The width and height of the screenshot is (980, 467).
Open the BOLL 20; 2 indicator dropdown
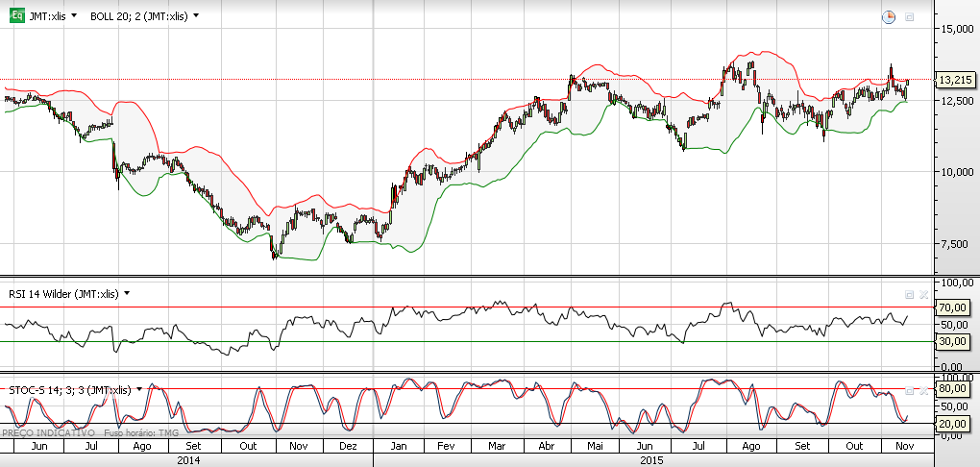tap(196, 15)
